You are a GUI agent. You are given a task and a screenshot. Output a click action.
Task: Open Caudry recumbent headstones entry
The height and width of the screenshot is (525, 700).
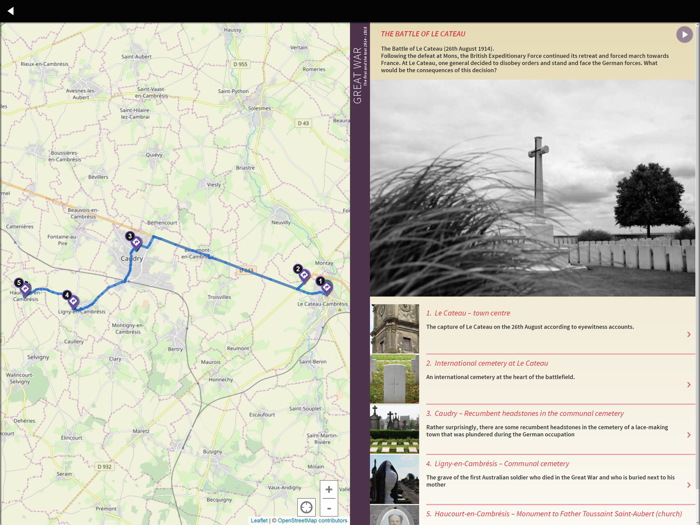click(x=533, y=429)
